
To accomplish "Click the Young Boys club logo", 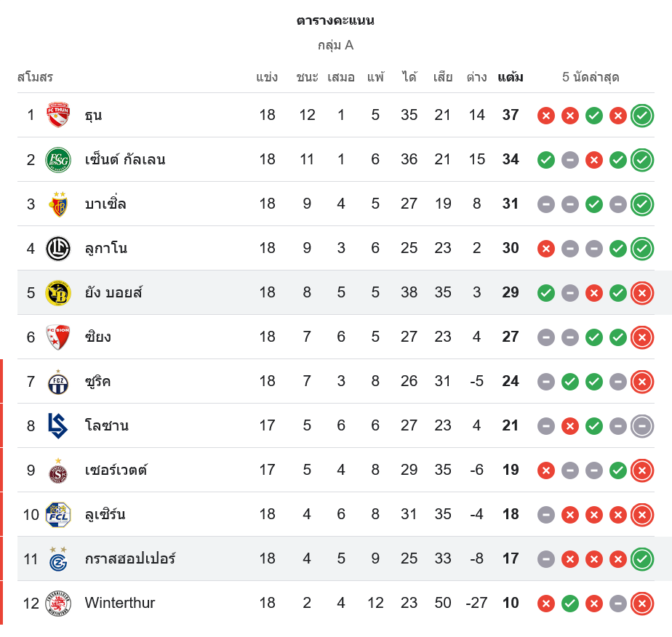I will 58,293.
